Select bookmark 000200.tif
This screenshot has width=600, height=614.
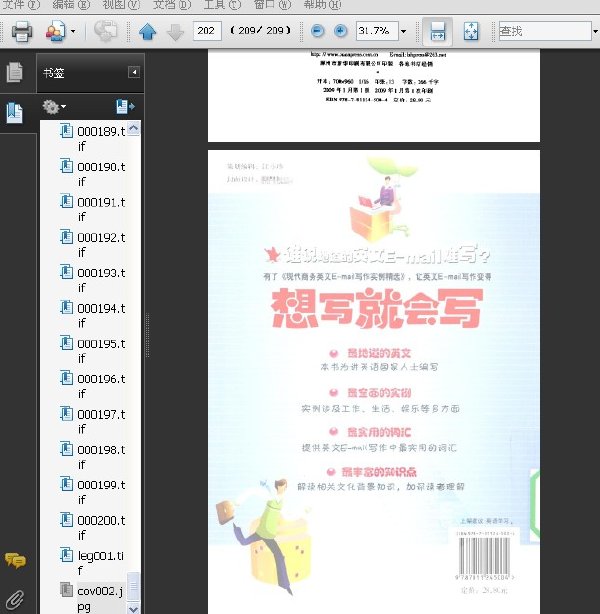tap(101, 527)
